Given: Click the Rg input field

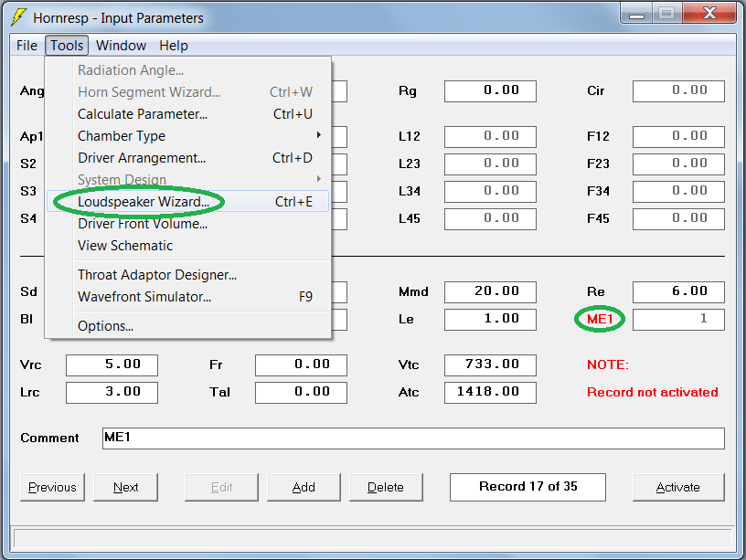Looking at the screenshot, I should [490, 90].
